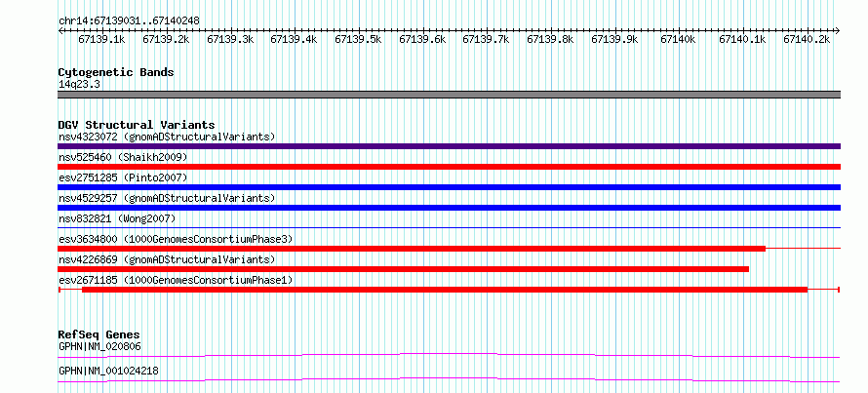
Task: Click the 67139.8k ruler tick label
Action: click(550, 39)
